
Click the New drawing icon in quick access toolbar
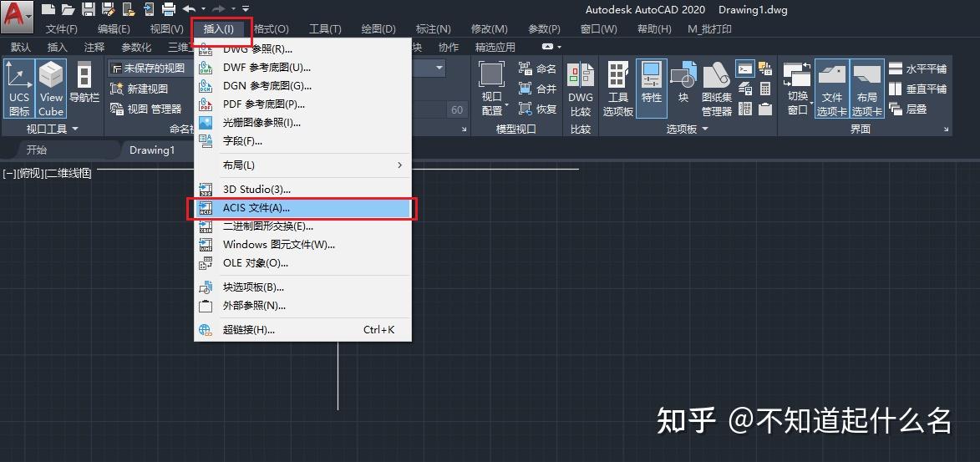[48, 8]
